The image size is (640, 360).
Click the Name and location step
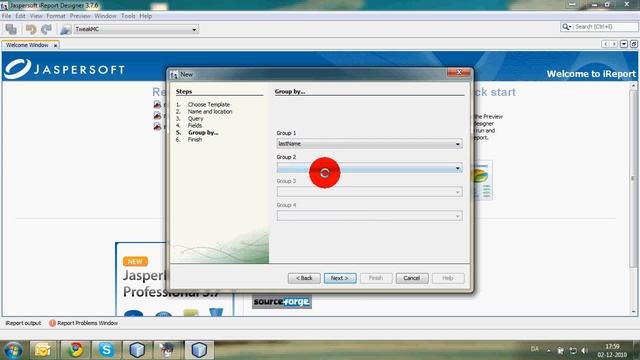pyautogui.click(x=210, y=111)
